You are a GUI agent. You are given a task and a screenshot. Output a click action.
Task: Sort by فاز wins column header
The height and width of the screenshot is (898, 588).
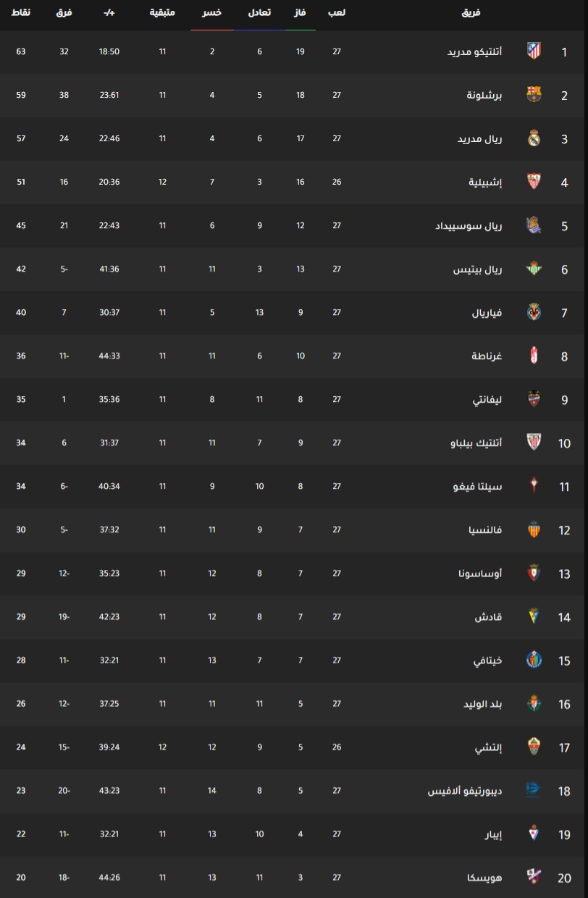click(x=300, y=13)
